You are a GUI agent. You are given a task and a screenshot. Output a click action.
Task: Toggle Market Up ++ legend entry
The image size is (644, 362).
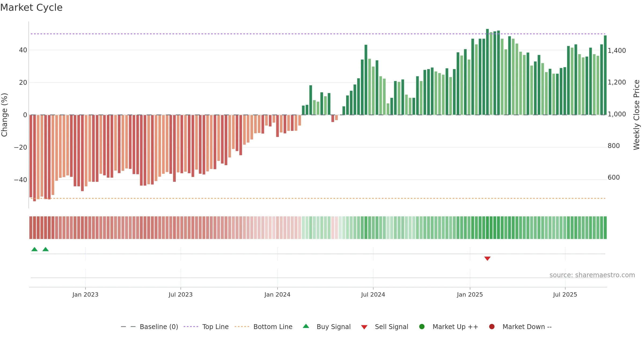pos(449,327)
